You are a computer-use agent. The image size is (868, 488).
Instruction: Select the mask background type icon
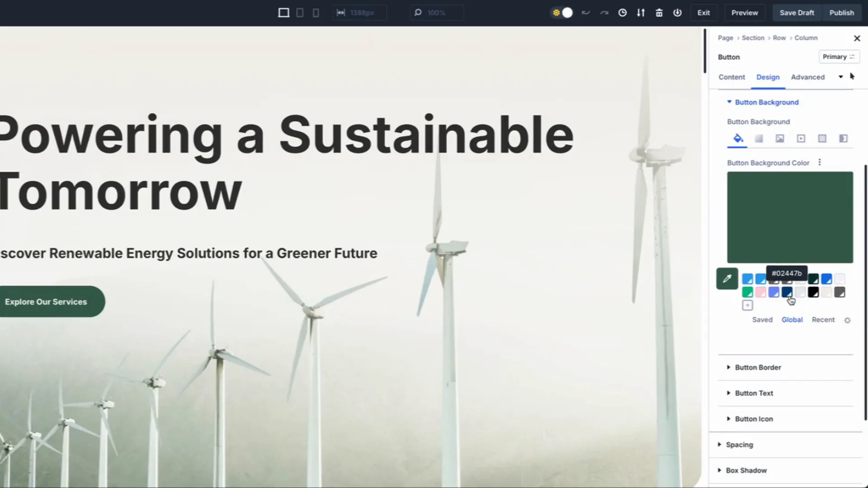(x=843, y=139)
